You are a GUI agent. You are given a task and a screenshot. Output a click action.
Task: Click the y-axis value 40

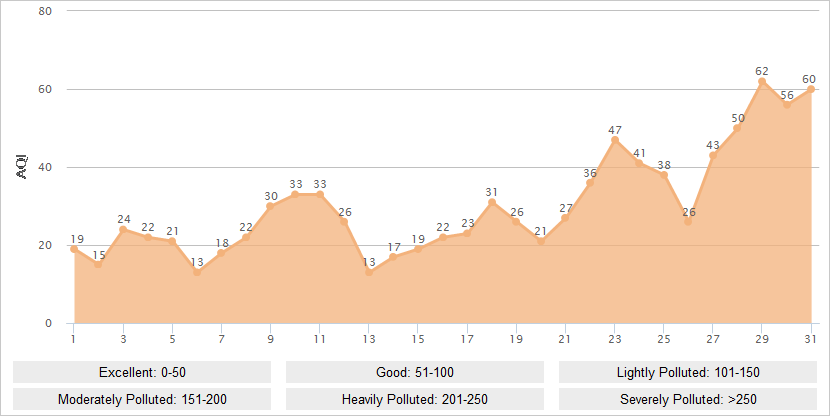(45, 167)
